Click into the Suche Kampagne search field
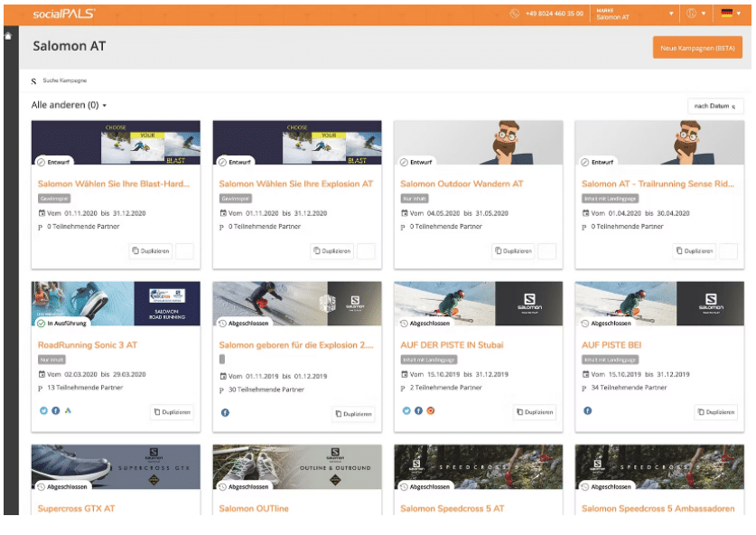Viewport: 756px width, 535px height. pyautogui.click(x=108, y=81)
